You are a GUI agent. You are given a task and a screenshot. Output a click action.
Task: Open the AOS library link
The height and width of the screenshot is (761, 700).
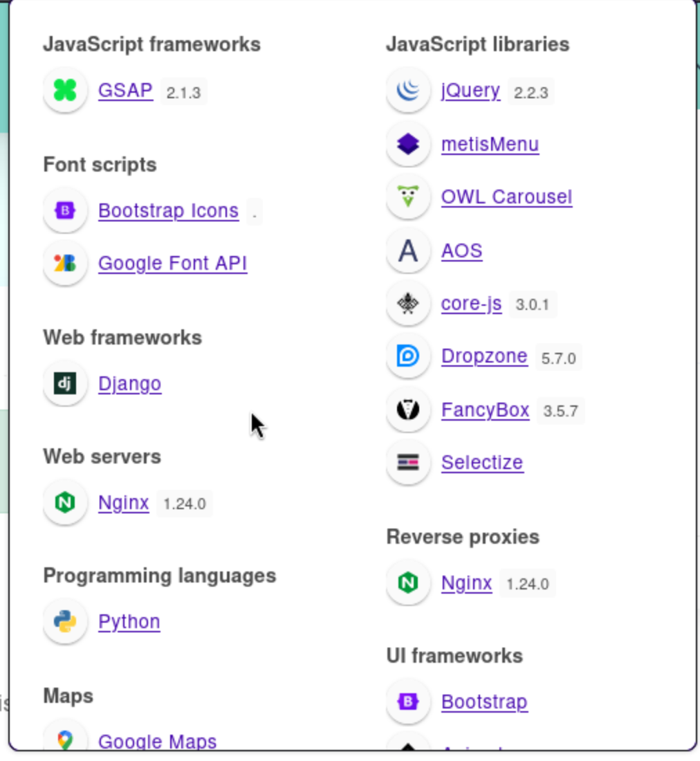[x=461, y=250]
